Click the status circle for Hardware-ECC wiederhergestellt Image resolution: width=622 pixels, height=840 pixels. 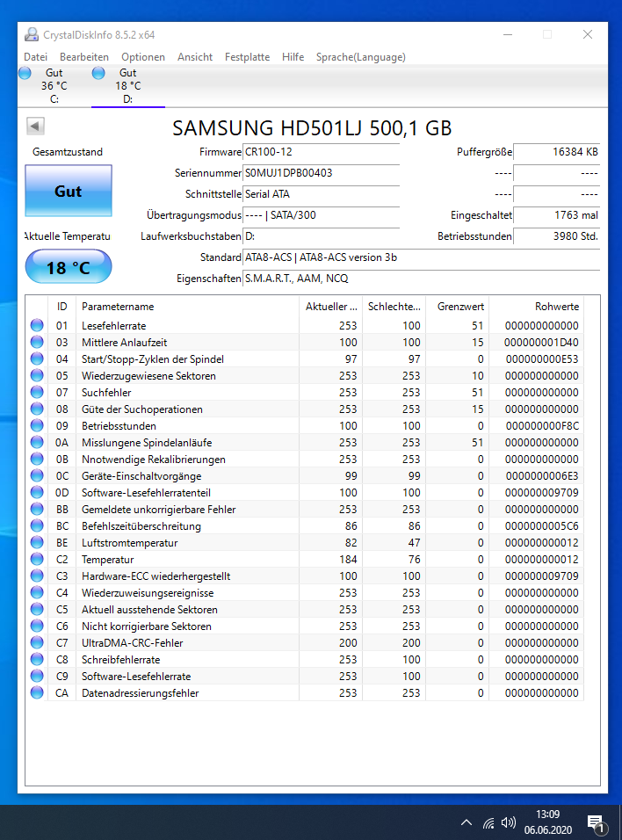[37, 576]
